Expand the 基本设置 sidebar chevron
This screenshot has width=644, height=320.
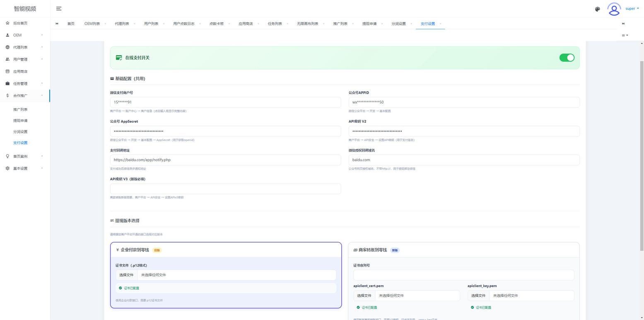point(42,168)
